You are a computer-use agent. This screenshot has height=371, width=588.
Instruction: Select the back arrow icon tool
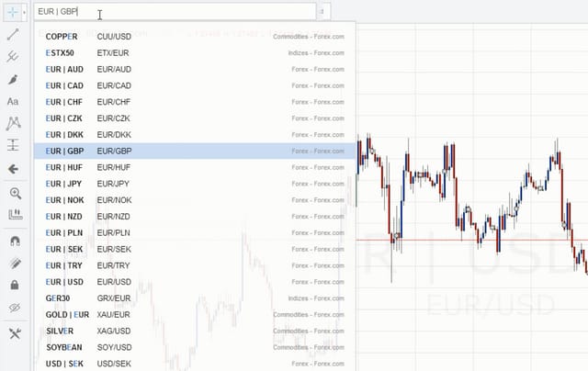pos(13,169)
